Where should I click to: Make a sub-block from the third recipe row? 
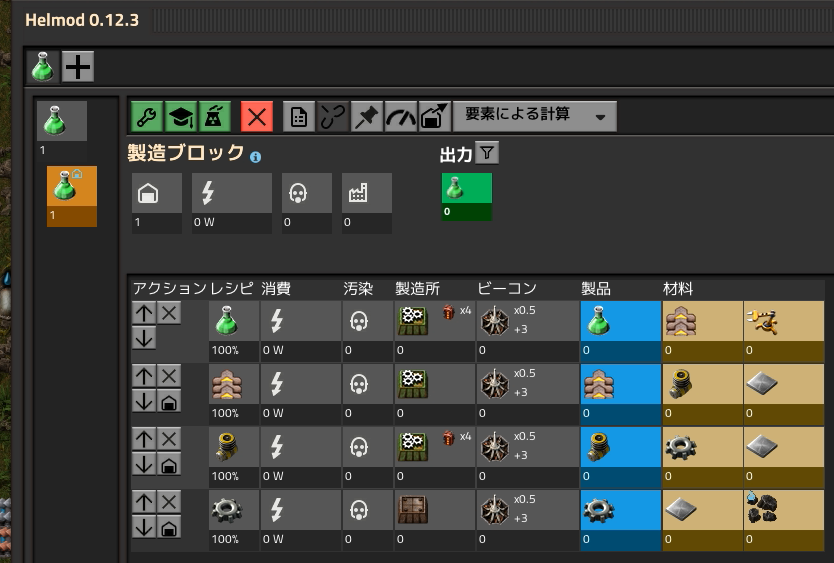[x=169, y=464]
